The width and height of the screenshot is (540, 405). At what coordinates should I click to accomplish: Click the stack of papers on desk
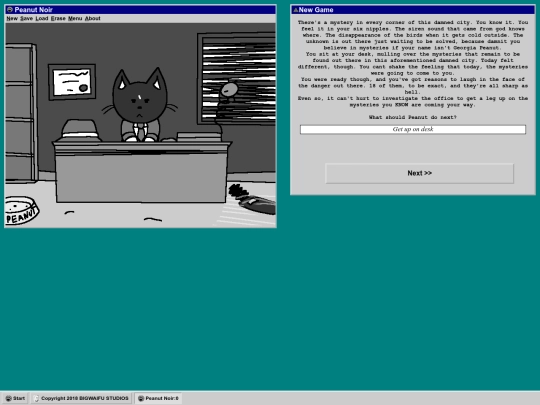(199, 137)
